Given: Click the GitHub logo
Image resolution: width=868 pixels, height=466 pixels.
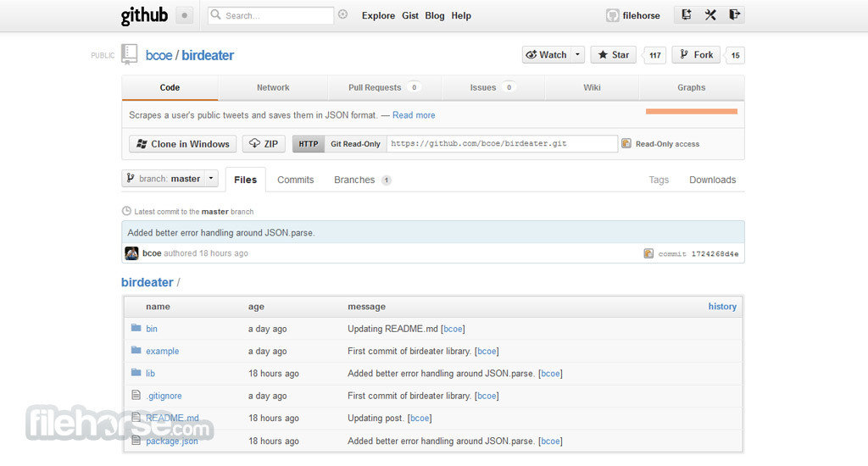Looking at the screenshot, I should click(x=144, y=15).
